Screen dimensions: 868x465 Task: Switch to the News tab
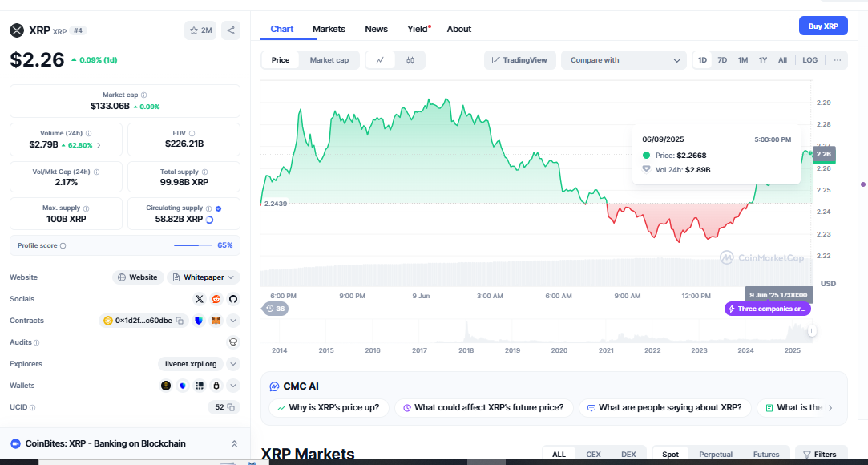tap(377, 29)
